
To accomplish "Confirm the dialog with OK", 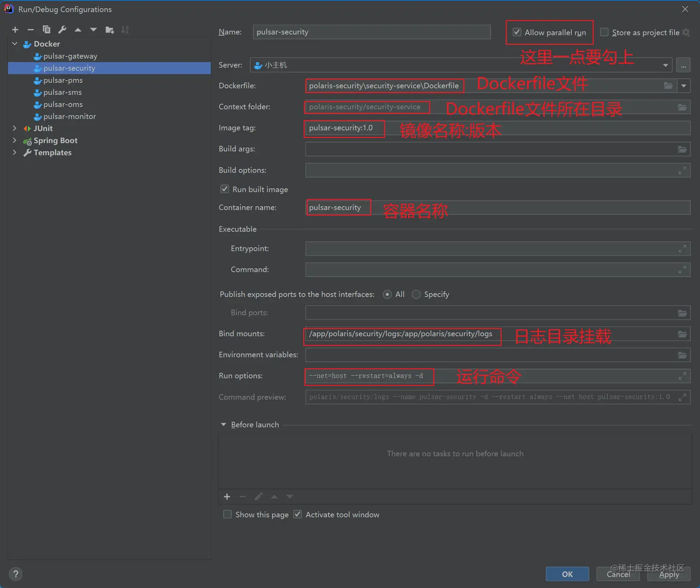I will 568,574.
